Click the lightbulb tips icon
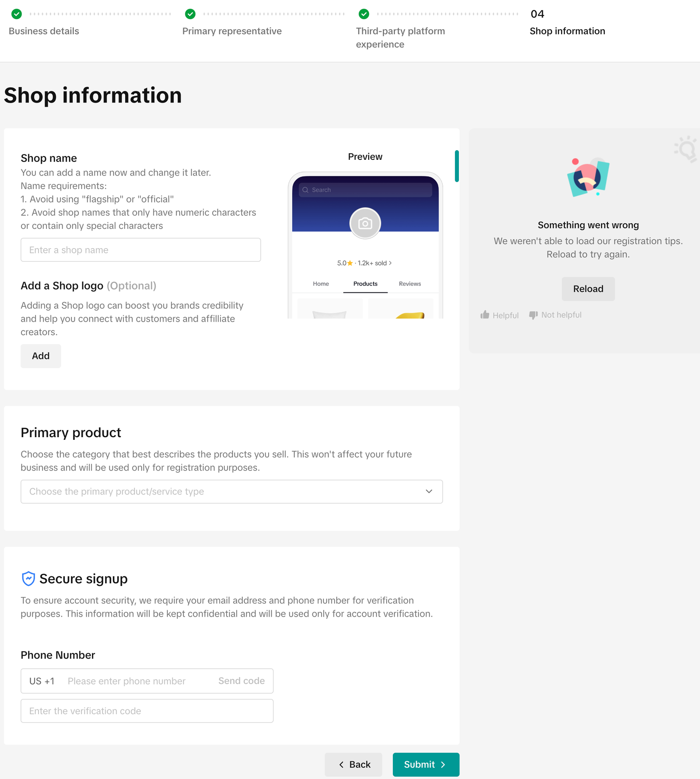Image resolution: width=700 pixels, height=779 pixels. click(686, 149)
